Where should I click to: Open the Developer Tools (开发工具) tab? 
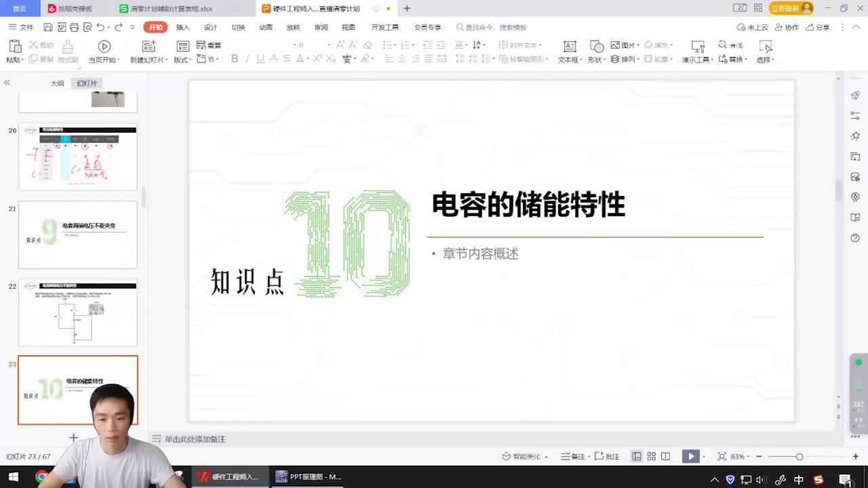pyautogui.click(x=384, y=27)
